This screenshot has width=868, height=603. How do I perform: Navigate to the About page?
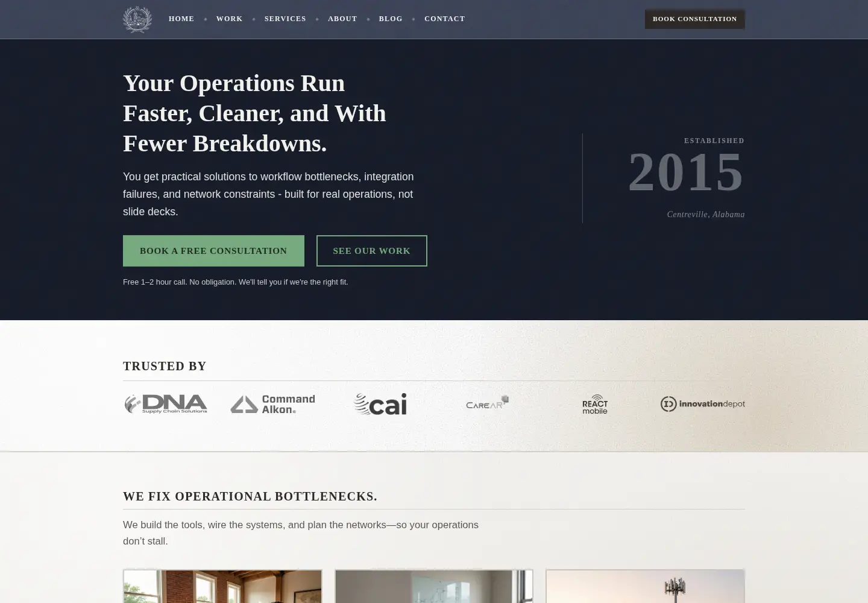coord(342,19)
